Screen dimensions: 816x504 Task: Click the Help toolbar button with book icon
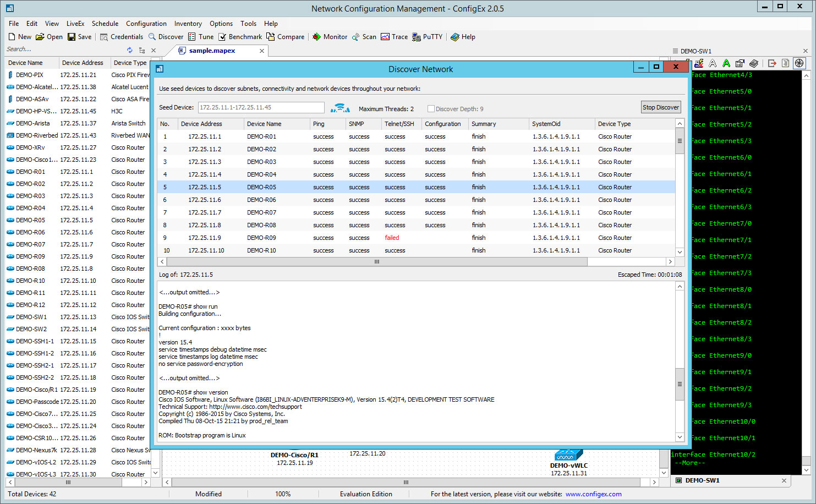463,37
